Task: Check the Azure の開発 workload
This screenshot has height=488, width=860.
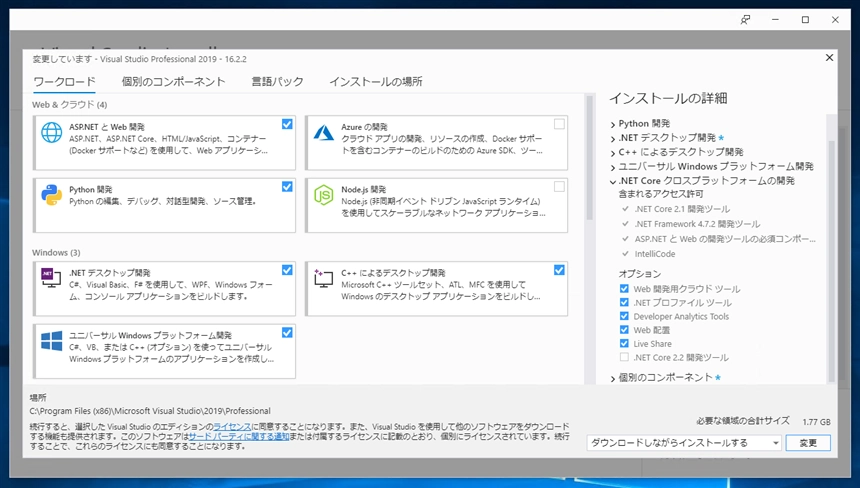Action: (559, 124)
